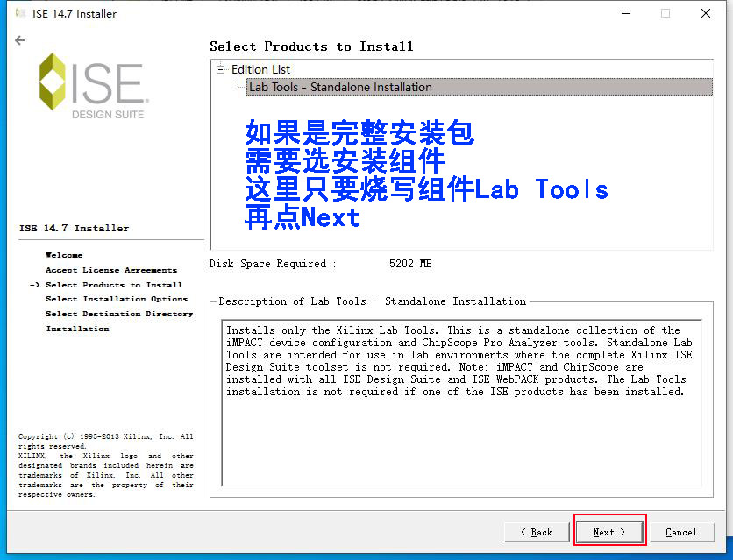Close the ISE 14.7 Installer window
This screenshot has width=733, height=560.
(706, 13)
